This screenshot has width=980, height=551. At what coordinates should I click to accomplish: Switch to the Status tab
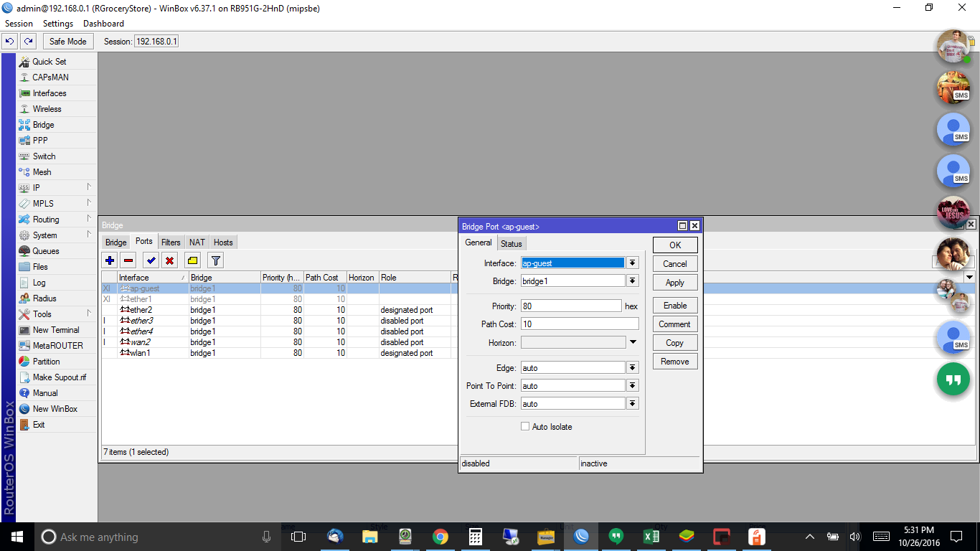click(511, 244)
